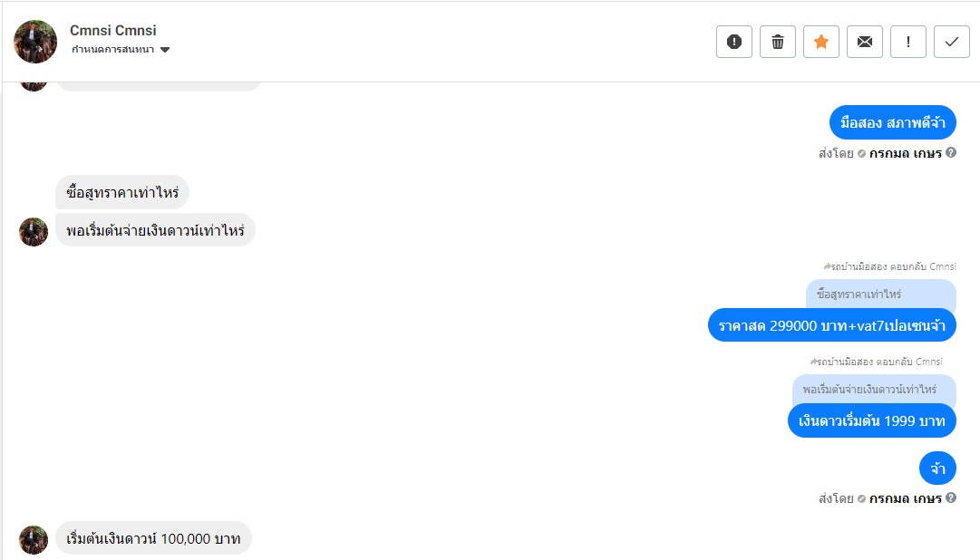Image resolution: width=980 pixels, height=560 pixels.
Task: Click reply arrow icon above ราคาสด message
Action: click(827, 267)
